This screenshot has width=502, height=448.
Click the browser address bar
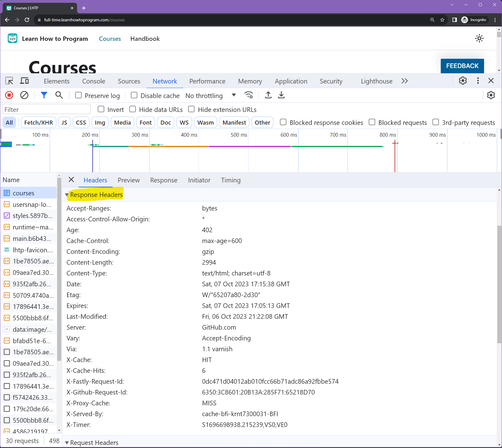coord(232,20)
